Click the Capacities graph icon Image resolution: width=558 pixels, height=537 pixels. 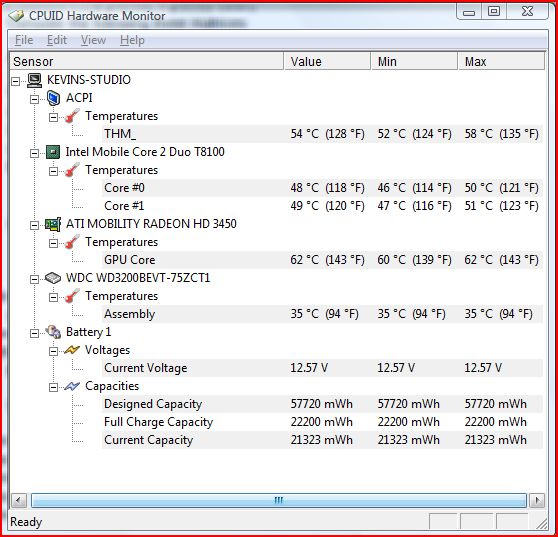tap(72, 386)
